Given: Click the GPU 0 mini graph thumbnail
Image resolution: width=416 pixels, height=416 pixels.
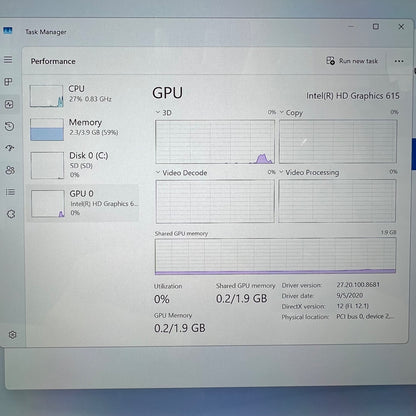Looking at the screenshot, I should (x=48, y=204).
